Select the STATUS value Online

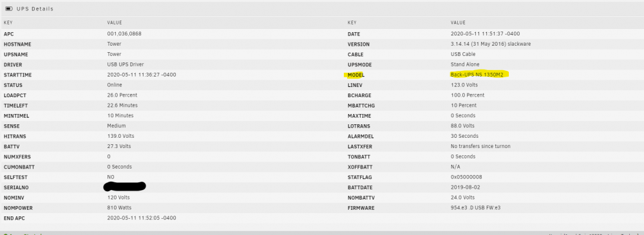[x=115, y=85]
